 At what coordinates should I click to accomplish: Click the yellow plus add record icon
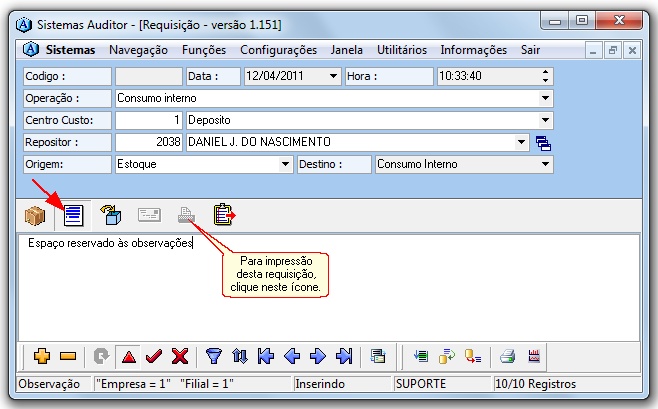pos(42,355)
